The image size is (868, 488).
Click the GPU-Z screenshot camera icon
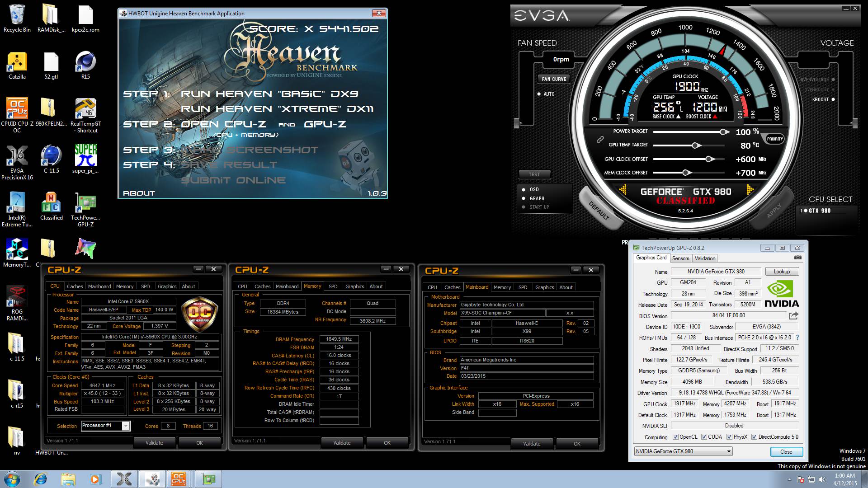coord(798,258)
